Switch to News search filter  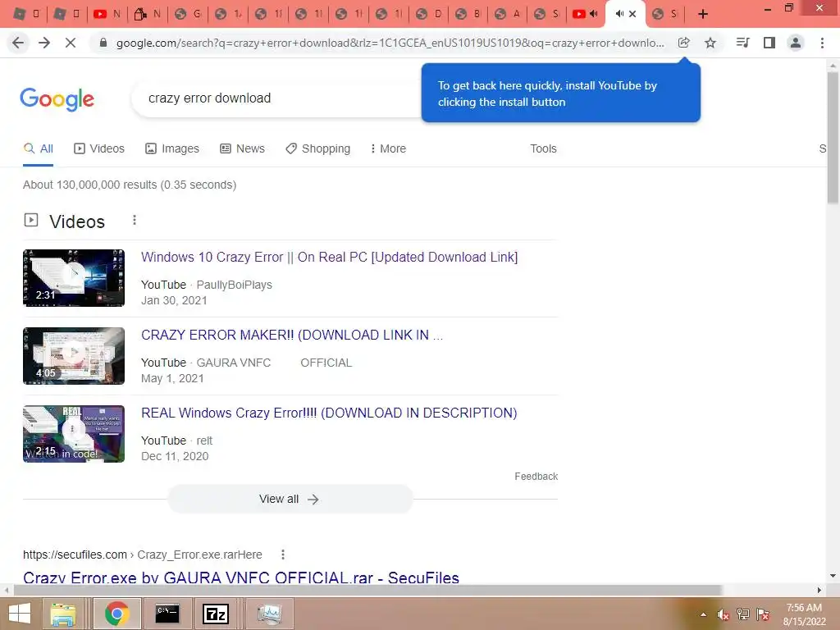pyautogui.click(x=242, y=148)
